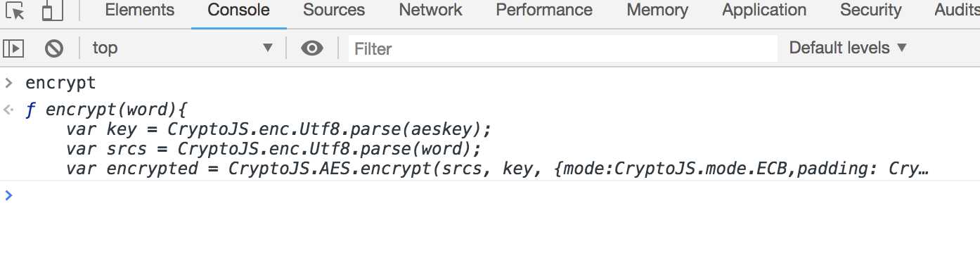Click the typed encrypt command entry

(60, 83)
